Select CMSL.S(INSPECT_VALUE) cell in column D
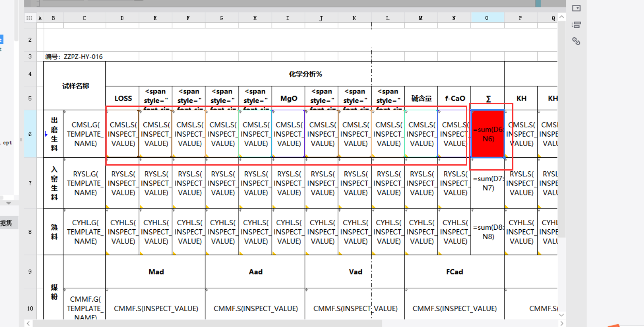This screenshot has width=644, height=327. point(123,134)
